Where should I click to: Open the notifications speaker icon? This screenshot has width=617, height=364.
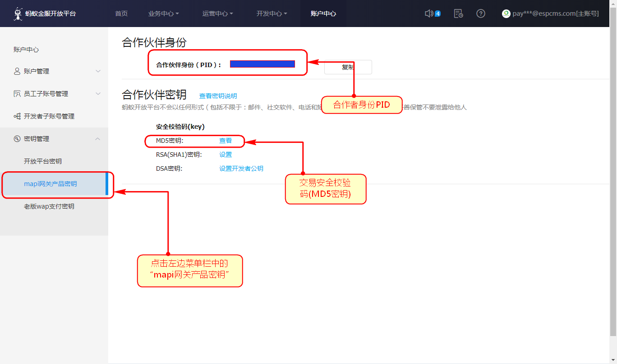[x=429, y=14]
